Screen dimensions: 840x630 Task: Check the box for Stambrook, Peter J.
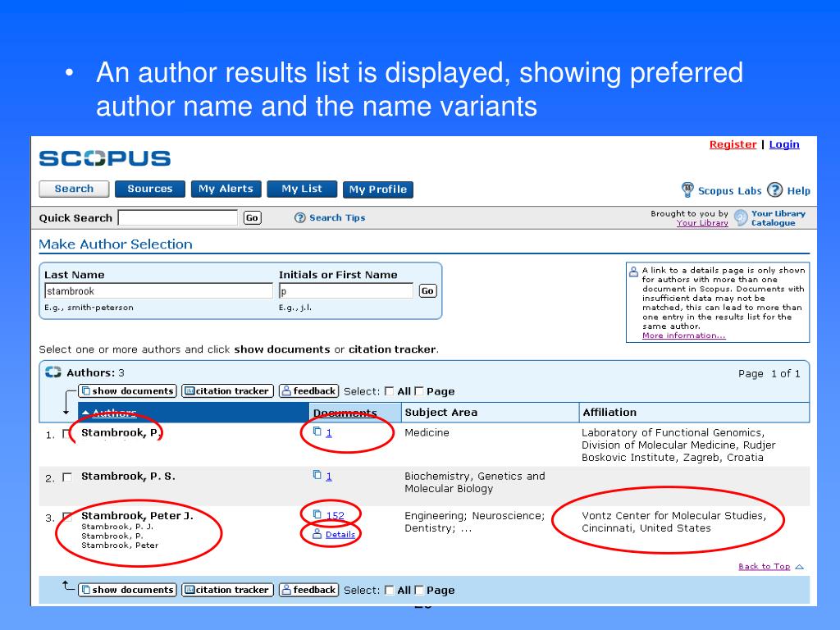(67, 517)
